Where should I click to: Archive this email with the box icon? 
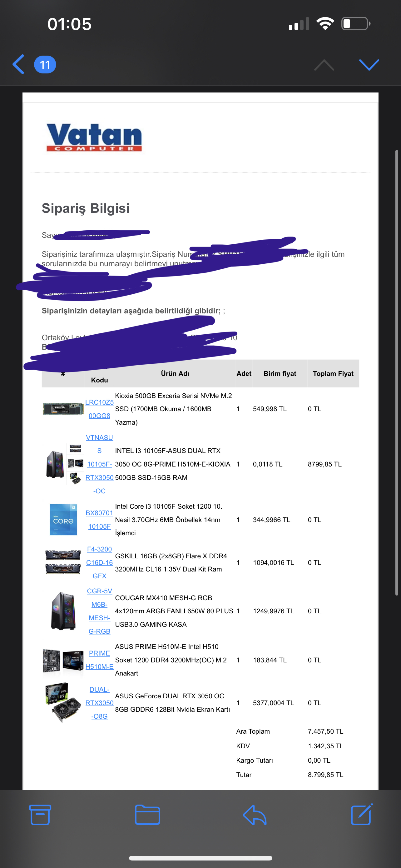(x=40, y=815)
